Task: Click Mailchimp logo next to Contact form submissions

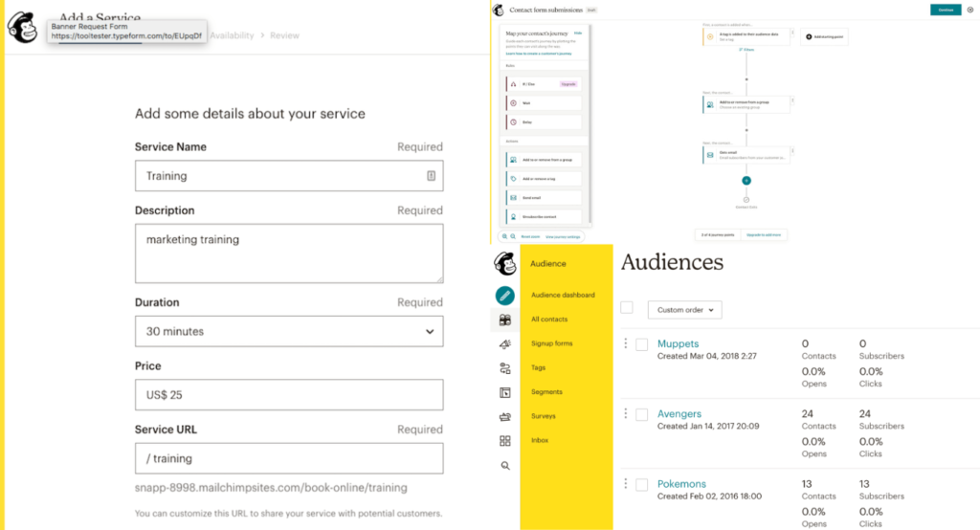Action: coord(498,10)
